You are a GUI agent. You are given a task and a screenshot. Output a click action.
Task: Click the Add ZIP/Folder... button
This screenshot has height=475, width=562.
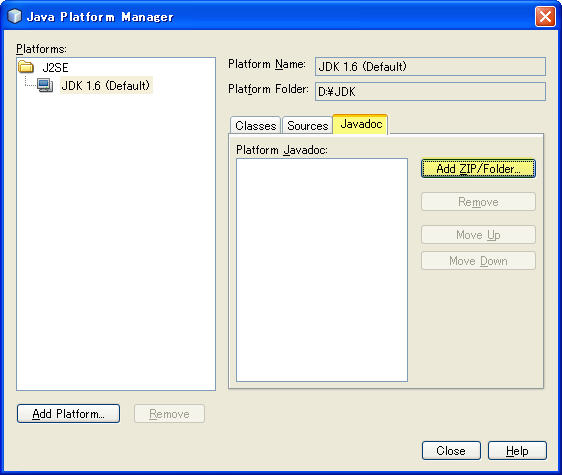(x=478, y=168)
